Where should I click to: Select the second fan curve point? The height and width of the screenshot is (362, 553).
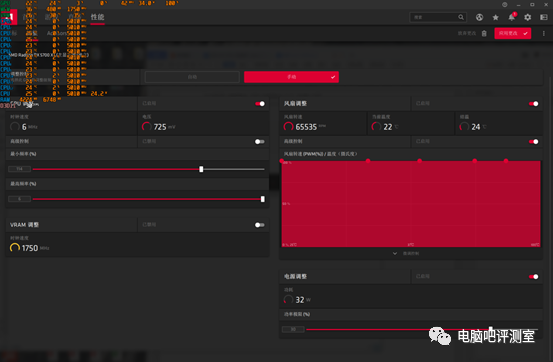tap(368, 161)
